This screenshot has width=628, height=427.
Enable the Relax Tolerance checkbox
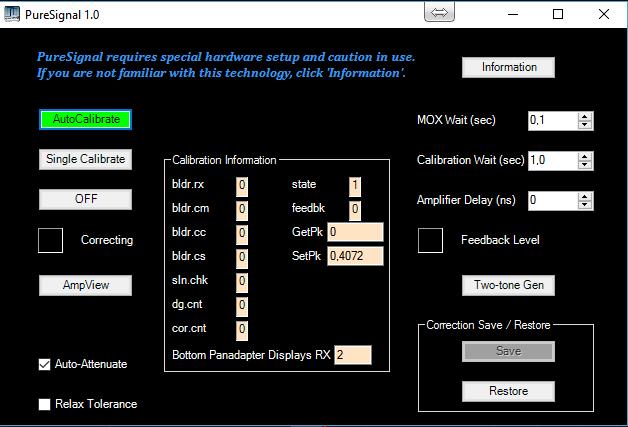click(44, 404)
